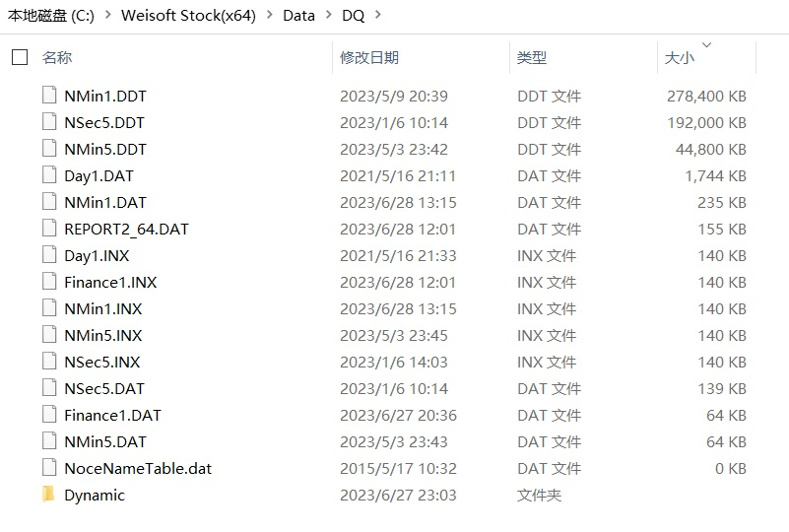Select the NSec5.DDT file name
The image size is (789, 532).
click(x=104, y=122)
